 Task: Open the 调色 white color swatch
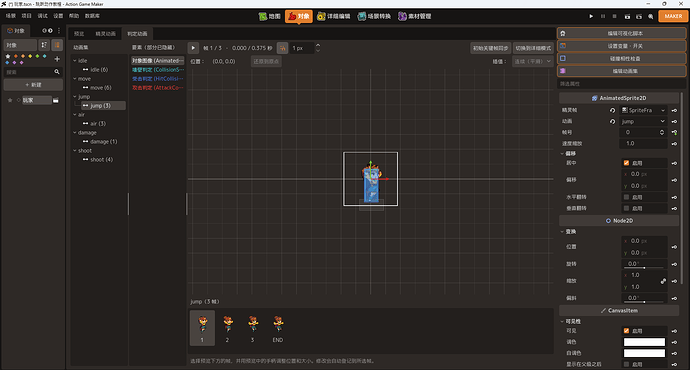pos(644,342)
